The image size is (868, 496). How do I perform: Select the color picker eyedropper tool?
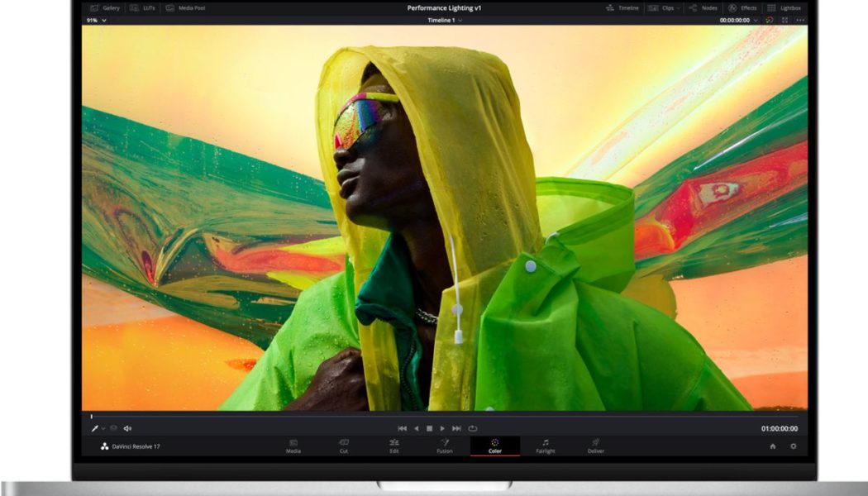click(93, 427)
